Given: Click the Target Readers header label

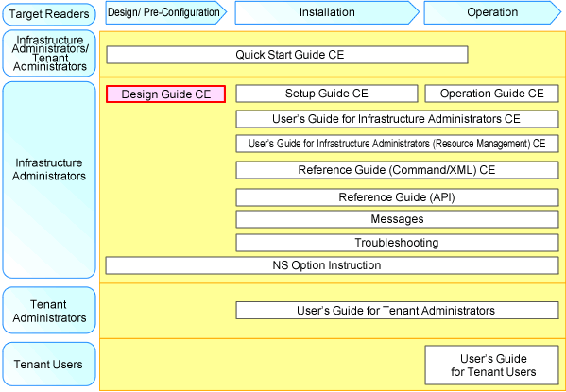Looking at the screenshot, I should 49,14.
